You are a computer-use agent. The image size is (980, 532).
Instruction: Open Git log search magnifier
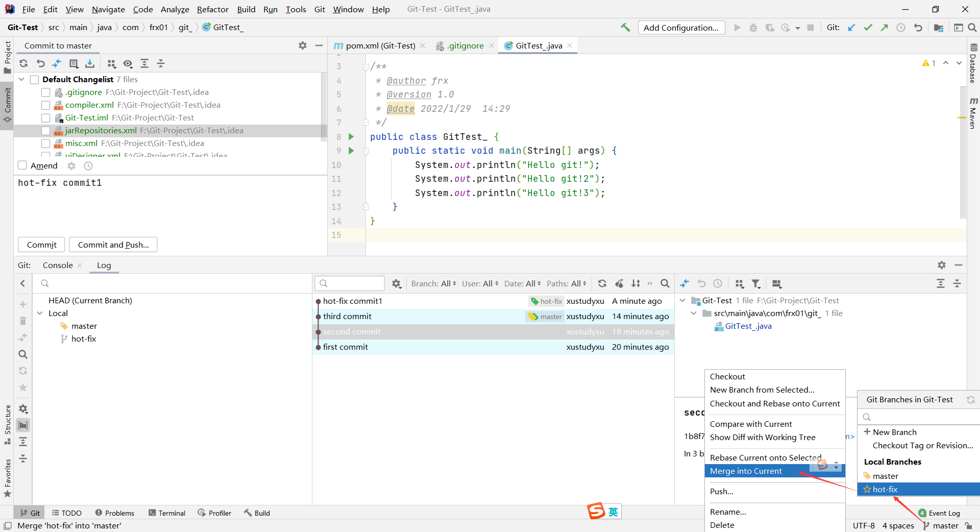tap(665, 283)
